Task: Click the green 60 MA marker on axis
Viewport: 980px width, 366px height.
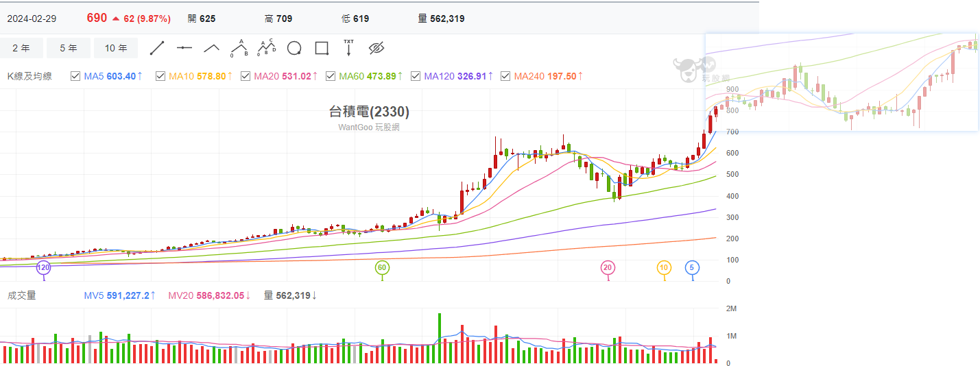Action: [x=382, y=267]
